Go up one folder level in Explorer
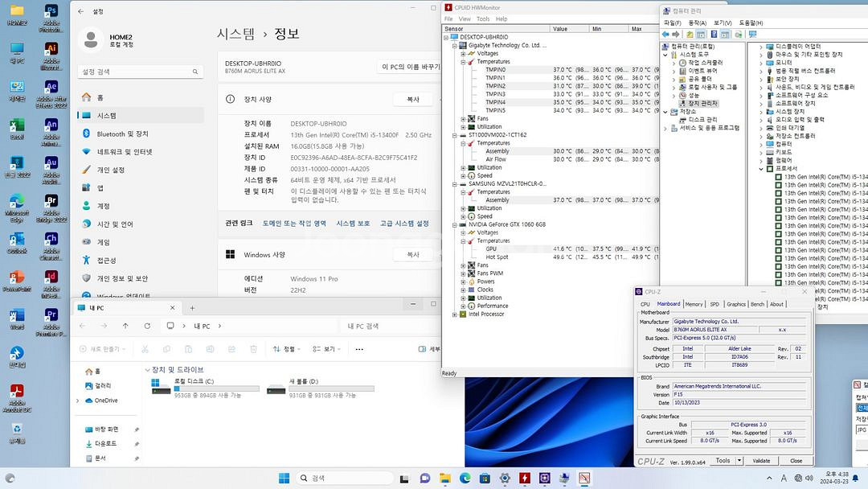 [x=125, y=327]
